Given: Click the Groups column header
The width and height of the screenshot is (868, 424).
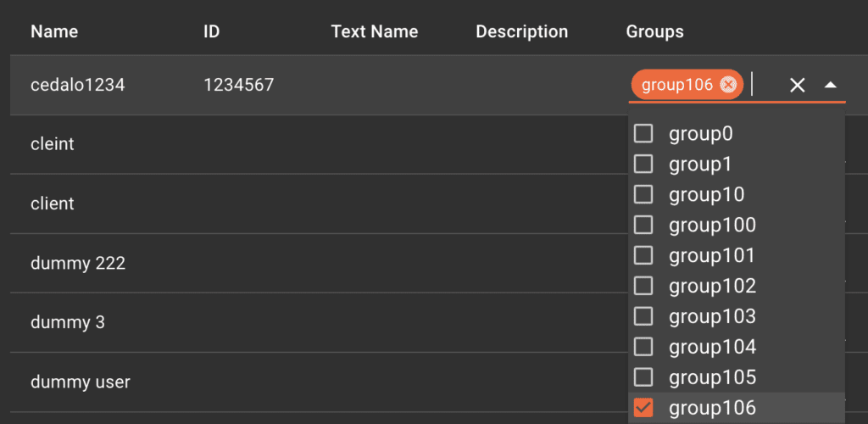Looking at the screenshot, I should click(x=654, y=31).
